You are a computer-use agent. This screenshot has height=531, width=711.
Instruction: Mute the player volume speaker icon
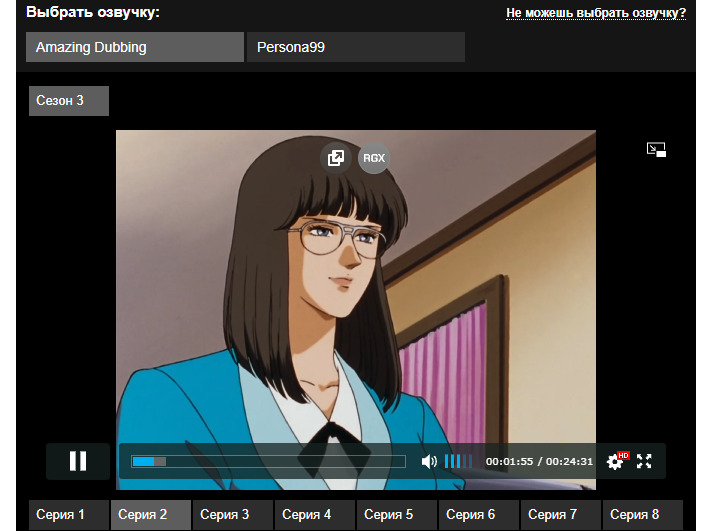pyautogui.click(x=429, y=461)
